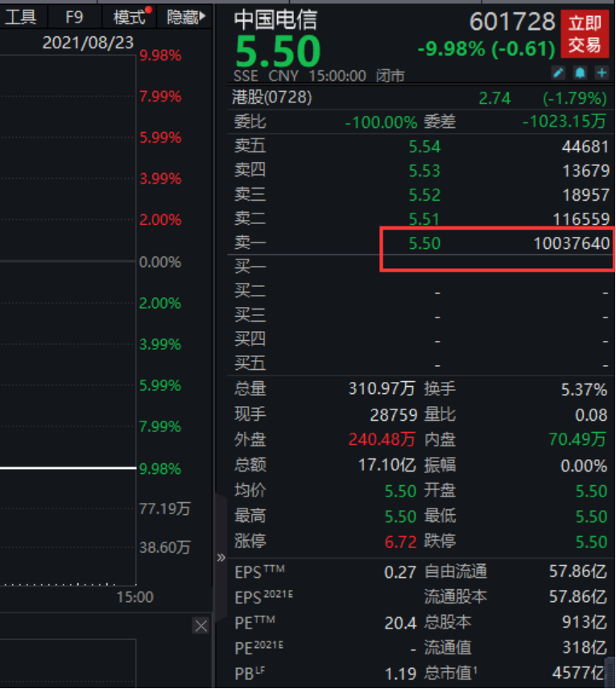This screenshot has height=689, width=616.
Task: Click the plus add-to-watchlist icon
Action: pyautogui.click(x=602, y=73)
